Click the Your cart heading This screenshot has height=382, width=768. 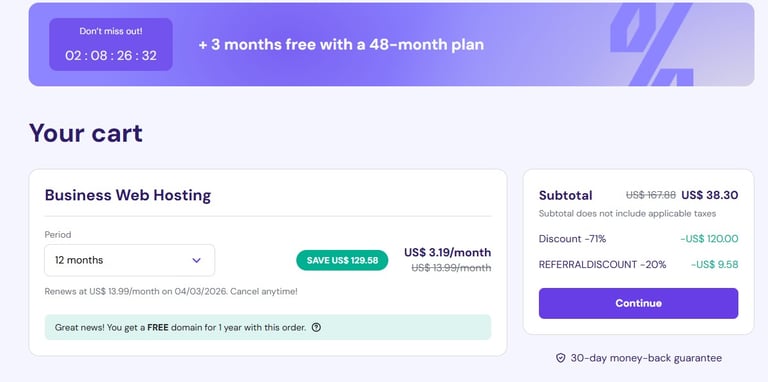(x=86, y=133)
